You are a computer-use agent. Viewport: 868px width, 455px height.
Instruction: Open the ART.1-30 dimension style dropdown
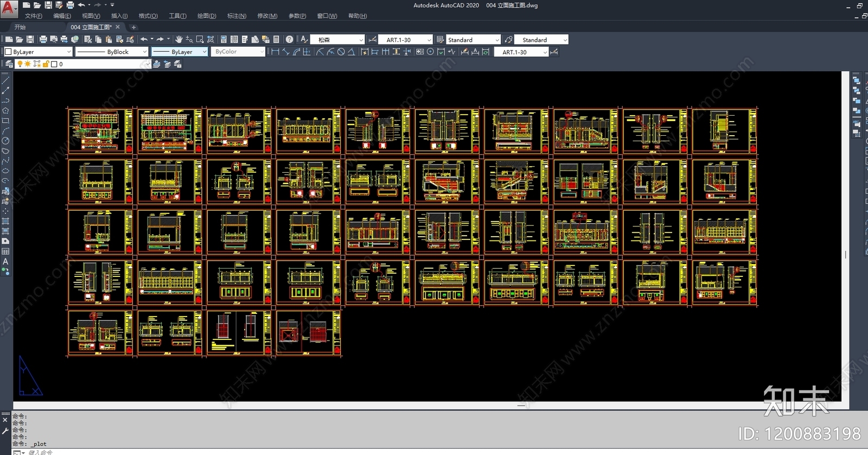[x=405, y=40]
